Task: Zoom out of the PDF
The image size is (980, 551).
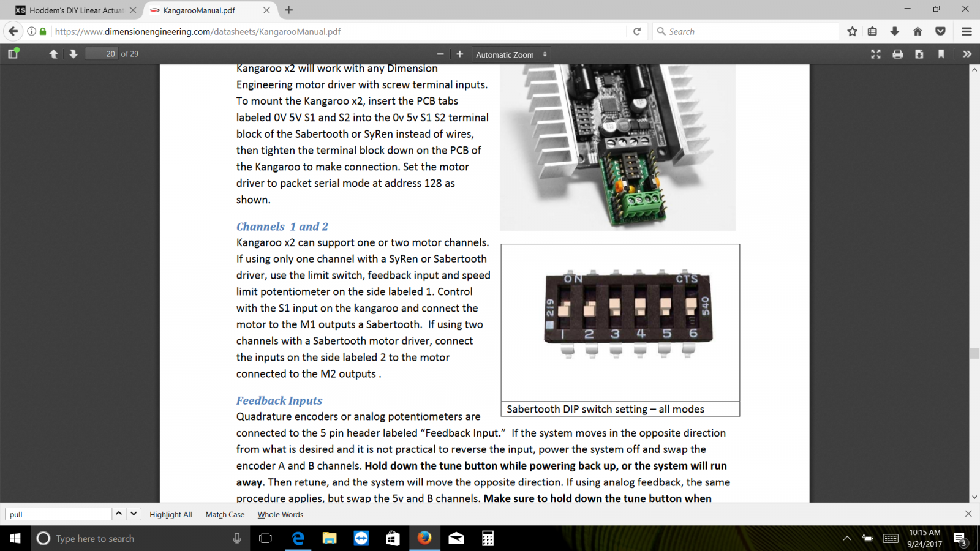Action: pyautogui.click(x=440, y=54)
